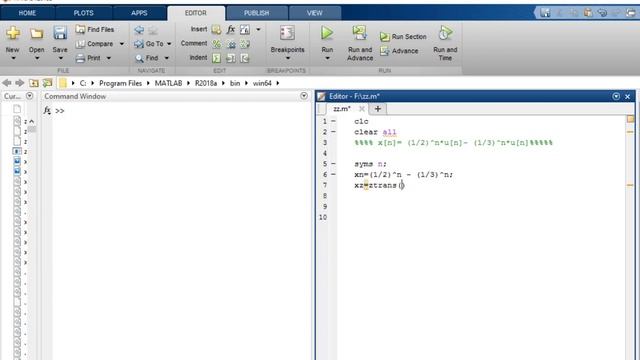Screen dimensions: 640x360
Task: Open the New dropdown arrow
Action: coord(13,58)
